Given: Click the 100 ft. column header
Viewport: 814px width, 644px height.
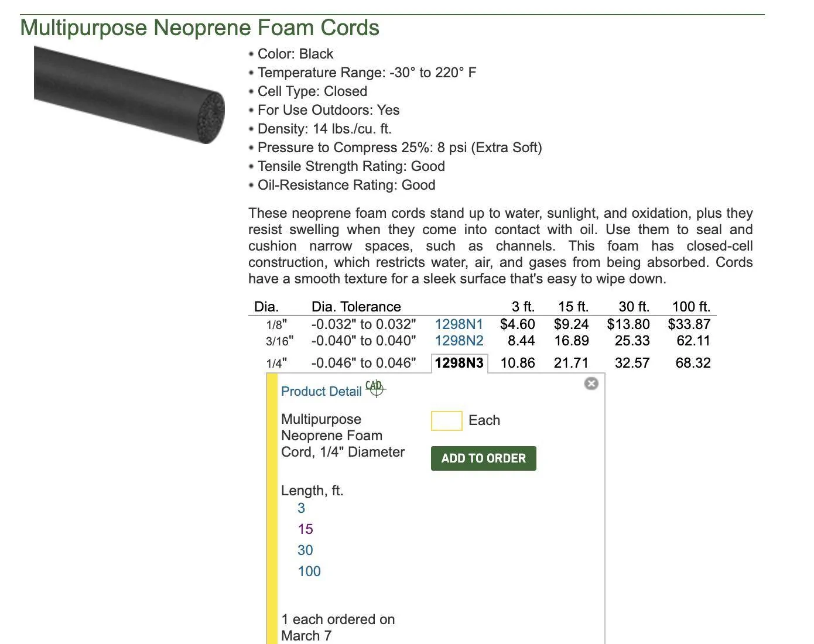Looking at the screenshot, I should (x=691, y=307).
